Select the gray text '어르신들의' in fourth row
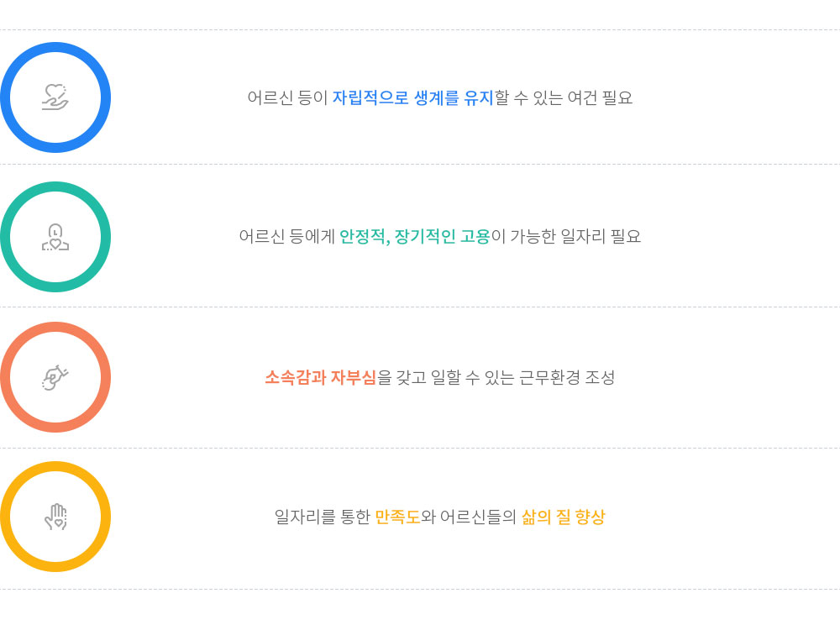 point(478,517)
